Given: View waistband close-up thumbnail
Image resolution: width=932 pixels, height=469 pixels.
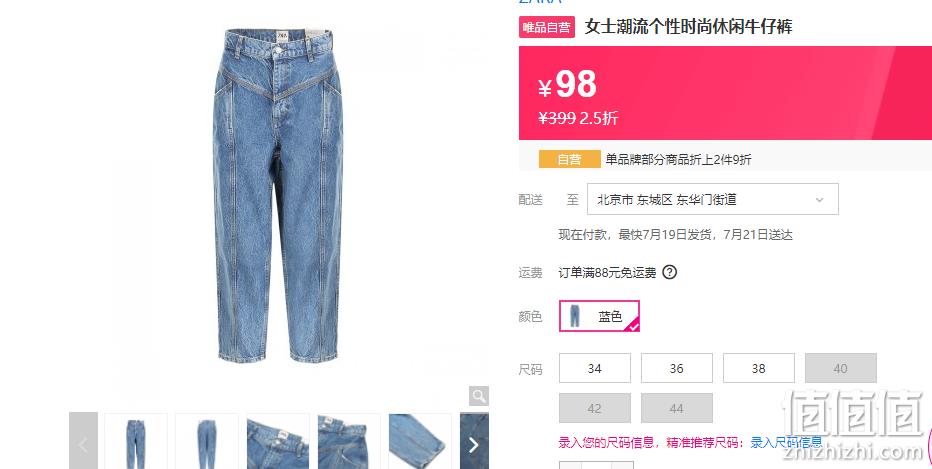Looking at the screenshot, I should [278, 442].
